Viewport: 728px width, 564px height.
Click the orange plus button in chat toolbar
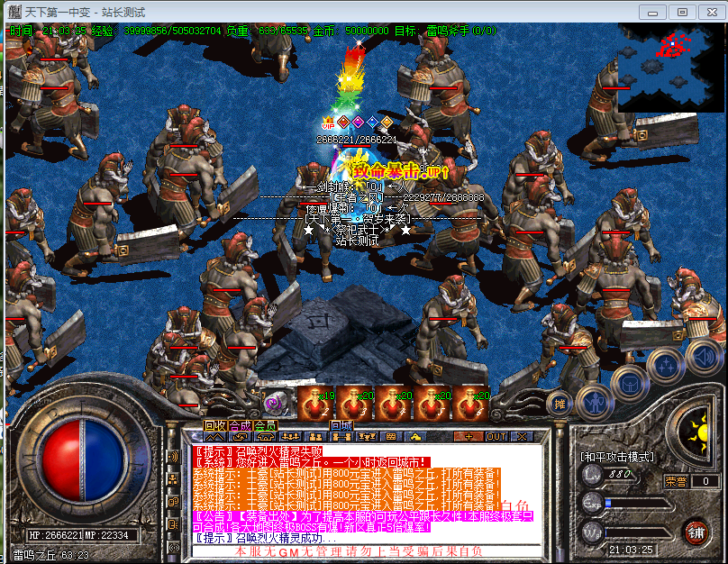468,437
